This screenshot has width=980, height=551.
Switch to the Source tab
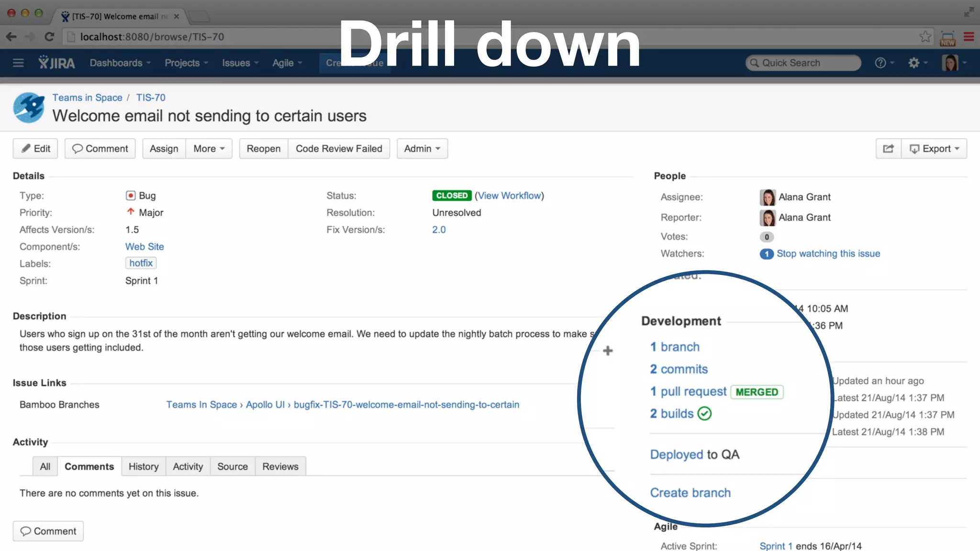pyautogui.click(x=233, y=466)
